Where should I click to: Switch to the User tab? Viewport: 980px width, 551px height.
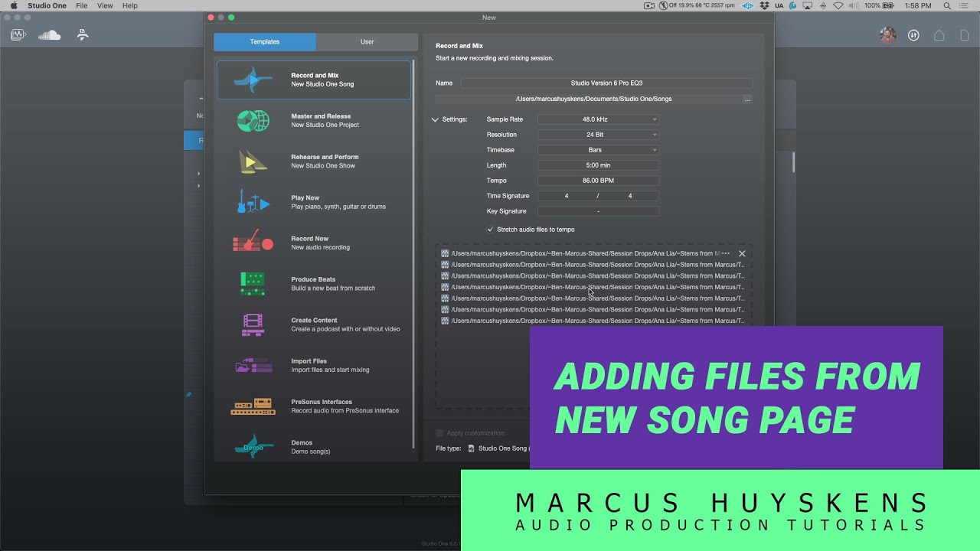tap(367, 42)
